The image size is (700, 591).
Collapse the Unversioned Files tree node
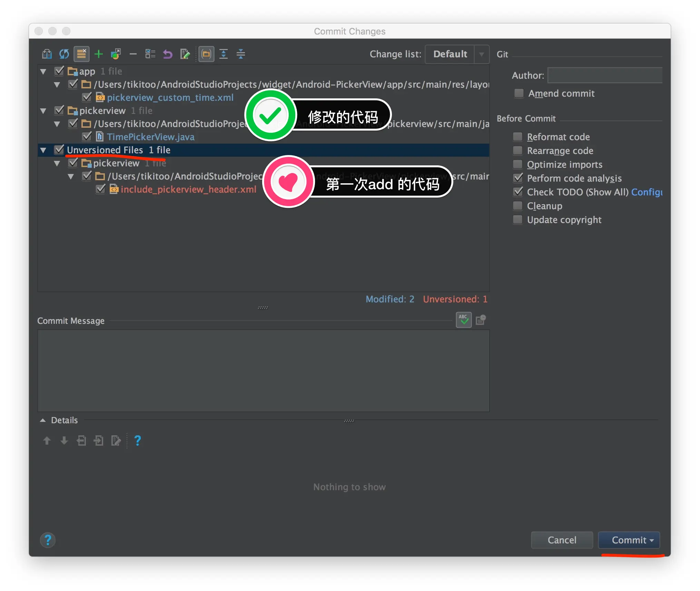pyautogui.click(x=43, y=150)
